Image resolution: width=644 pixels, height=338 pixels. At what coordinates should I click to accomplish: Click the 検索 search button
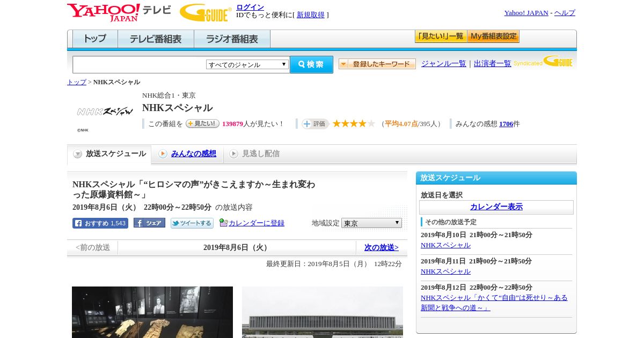click(x=311, y=64)
